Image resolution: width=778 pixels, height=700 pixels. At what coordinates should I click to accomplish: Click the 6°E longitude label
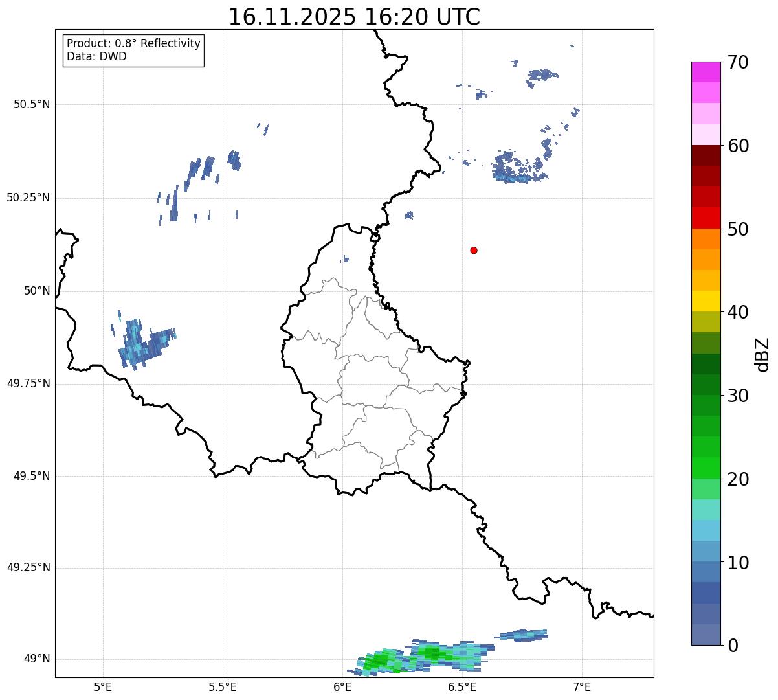point(342,686)
